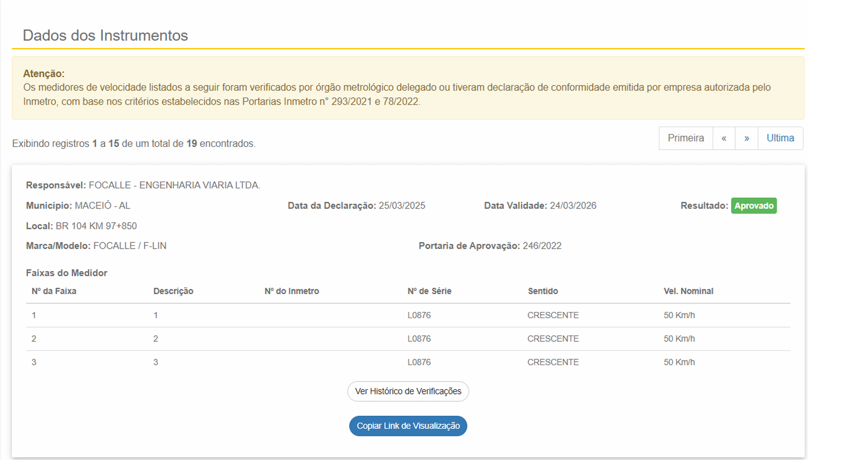Open Ver Histórico de Verificações

coord(408,391)
